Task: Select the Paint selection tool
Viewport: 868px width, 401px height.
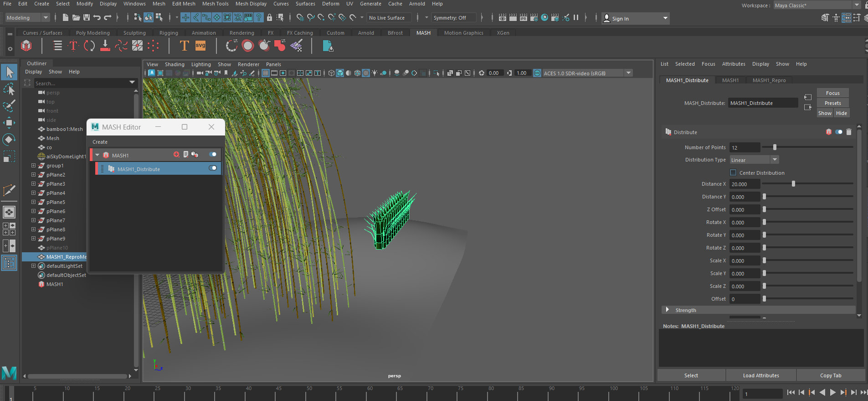Action: [x=9, y=106]
